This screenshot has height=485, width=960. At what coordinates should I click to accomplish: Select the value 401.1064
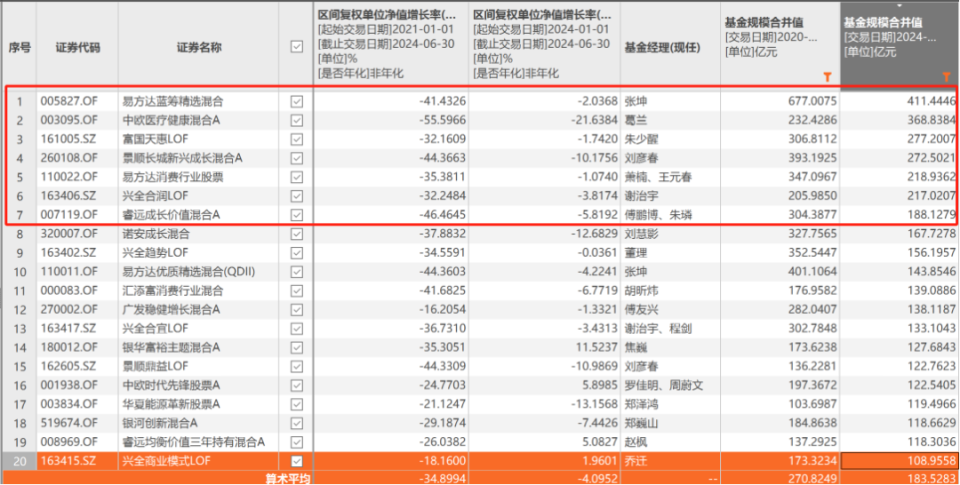click(814, 272)
